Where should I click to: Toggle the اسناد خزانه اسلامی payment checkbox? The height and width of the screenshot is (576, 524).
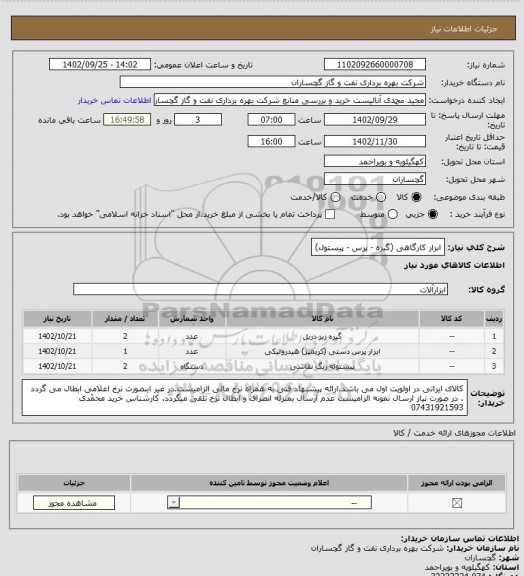330,214
